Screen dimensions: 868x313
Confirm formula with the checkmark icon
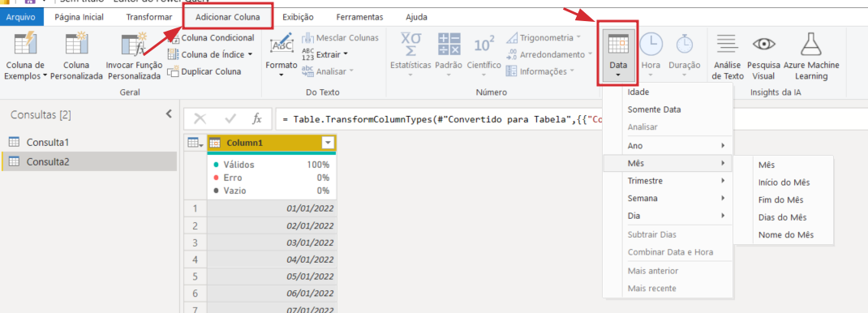(x=230, y=118)
